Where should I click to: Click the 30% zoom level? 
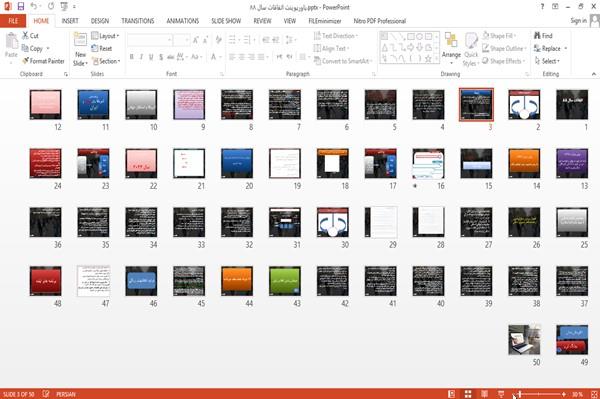(577, 394)
